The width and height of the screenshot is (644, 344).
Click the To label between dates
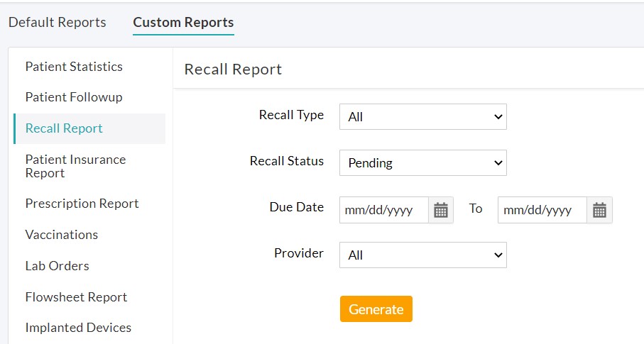pyautogui.click(x=476, y=209)
